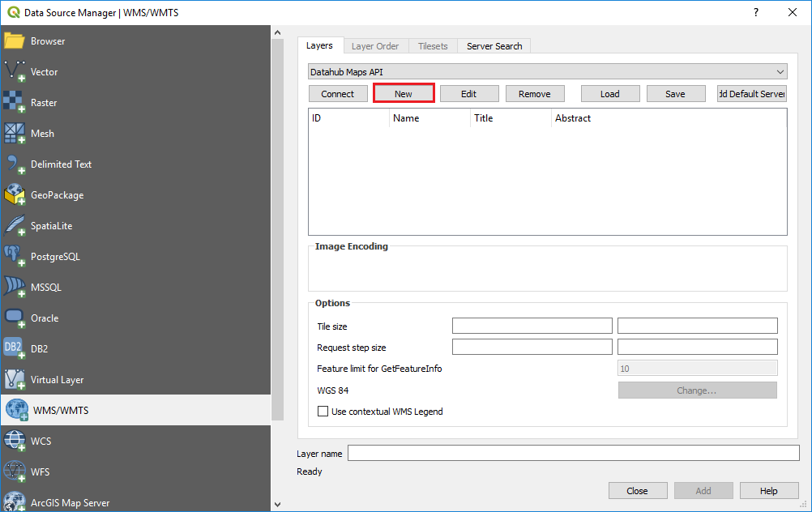Open the Virtual Layer panel
812x512 pixels.
57,379
